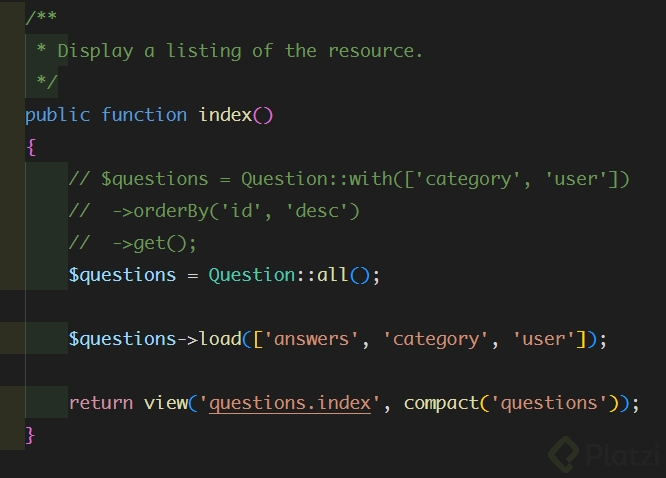666x478 pixels.
Task: Click the view function call
Action: [x=165, y=403]
